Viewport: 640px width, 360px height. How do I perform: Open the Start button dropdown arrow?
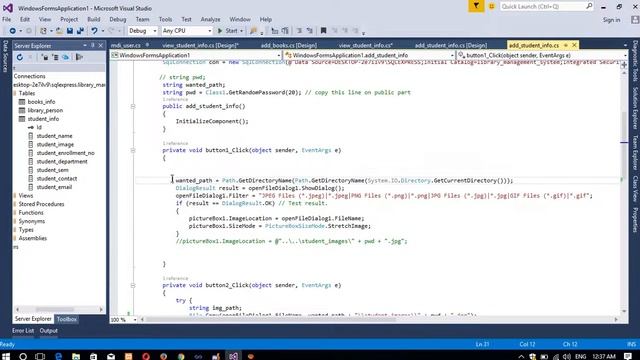coord(241,31)
